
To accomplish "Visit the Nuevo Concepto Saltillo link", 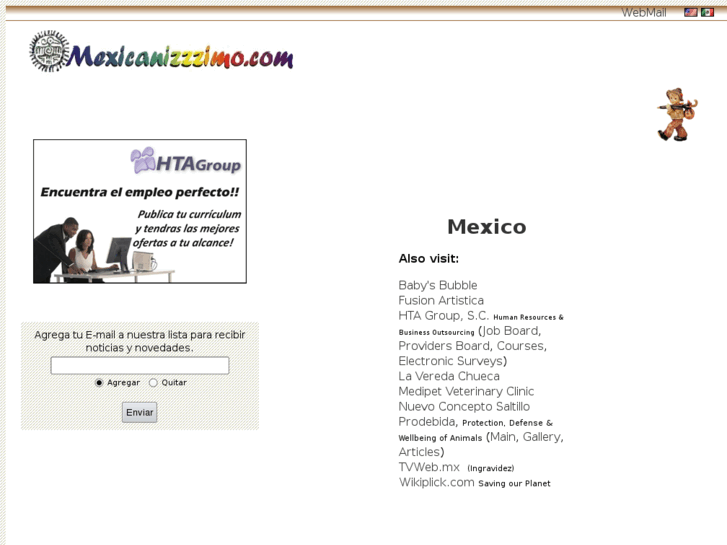I will pyautogui.click(x=464, y=407).
